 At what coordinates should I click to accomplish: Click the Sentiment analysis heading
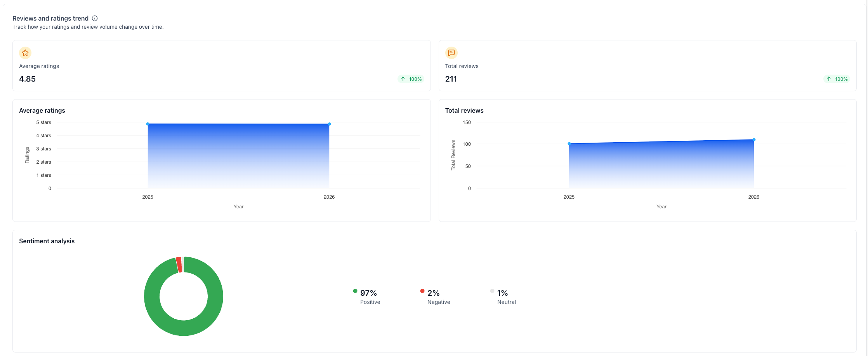click(x=47, y=241)
